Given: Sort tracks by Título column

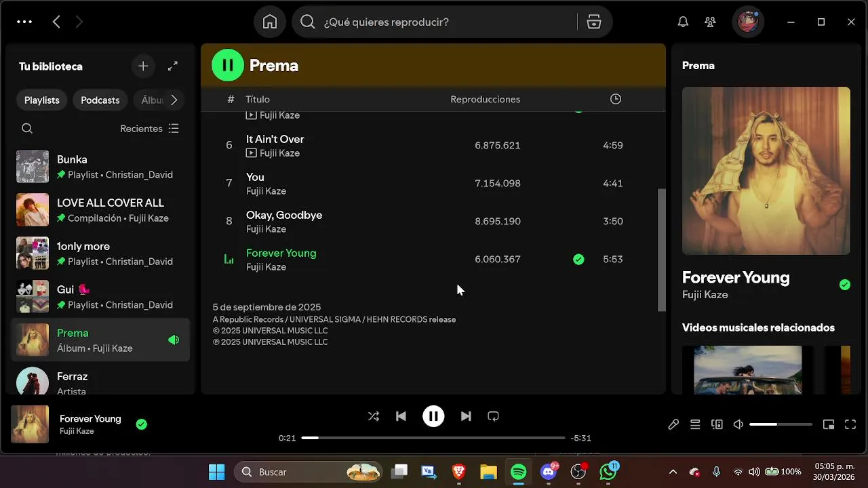Looking at the screenshot, I should point(258,99).
